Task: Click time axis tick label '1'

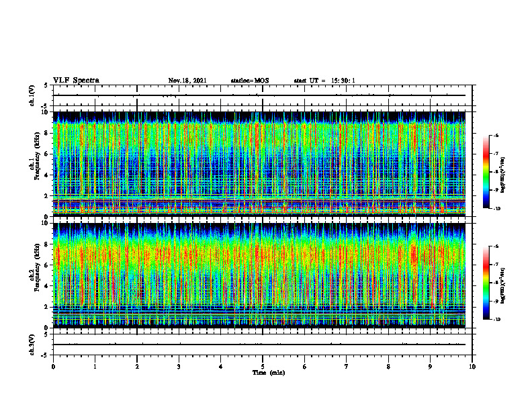Action: (95, 367)
